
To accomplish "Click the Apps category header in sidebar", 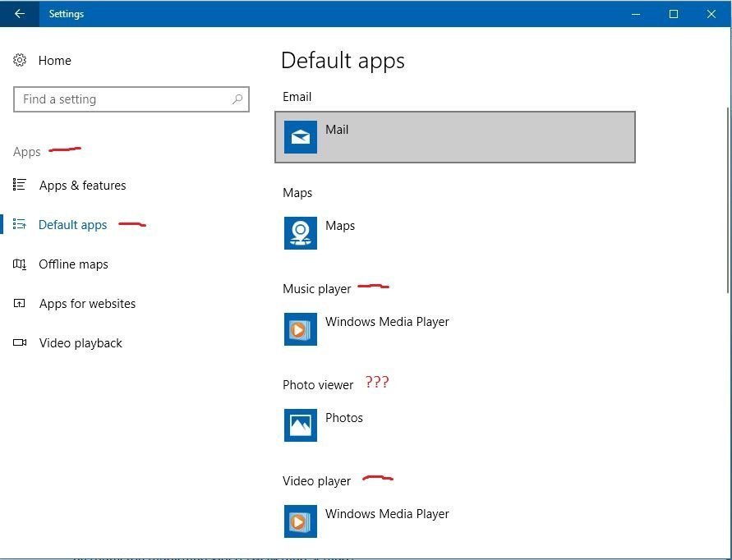I will click(26, 152).
